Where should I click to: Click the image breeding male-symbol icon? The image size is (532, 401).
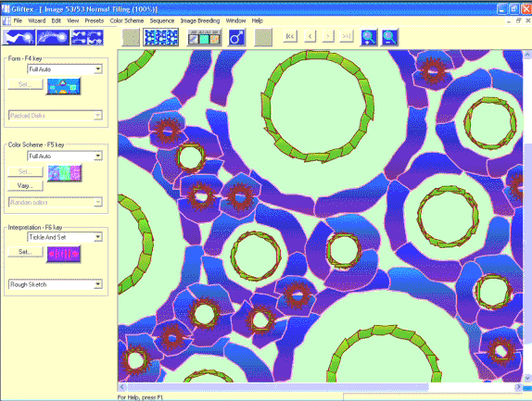click(237, 37)
